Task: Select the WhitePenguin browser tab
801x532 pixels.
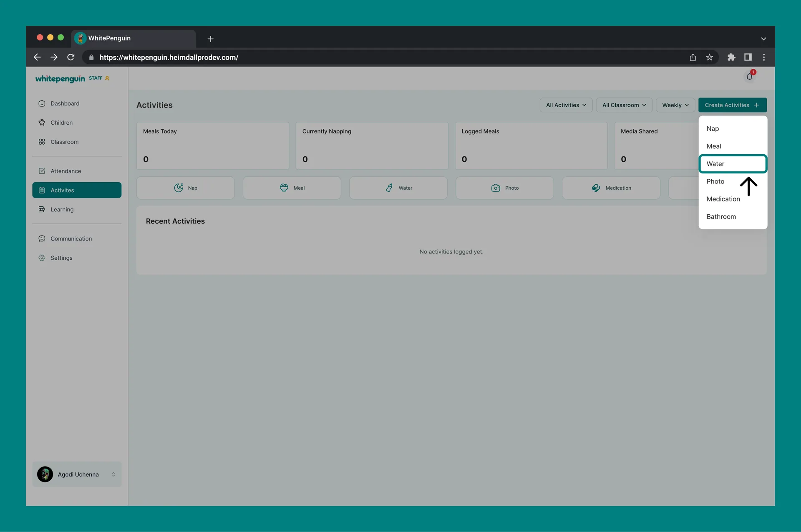Action: pos(133,38)
